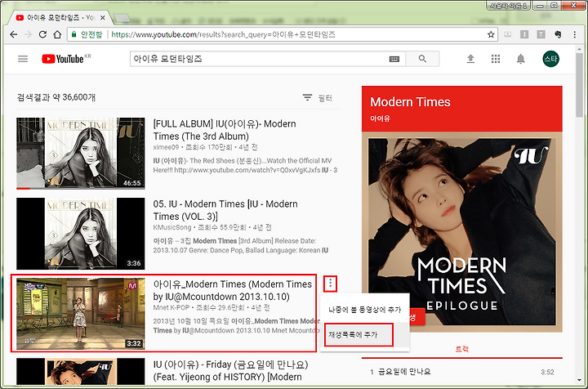
Task: Open the Modern Times Epilogue album cover
Action: coord(461,232)
